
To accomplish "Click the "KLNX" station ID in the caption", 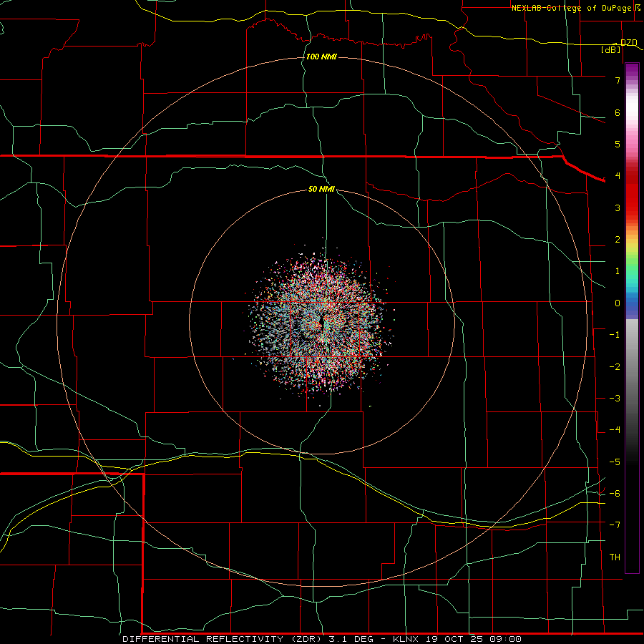I will (x=406, y=639).
